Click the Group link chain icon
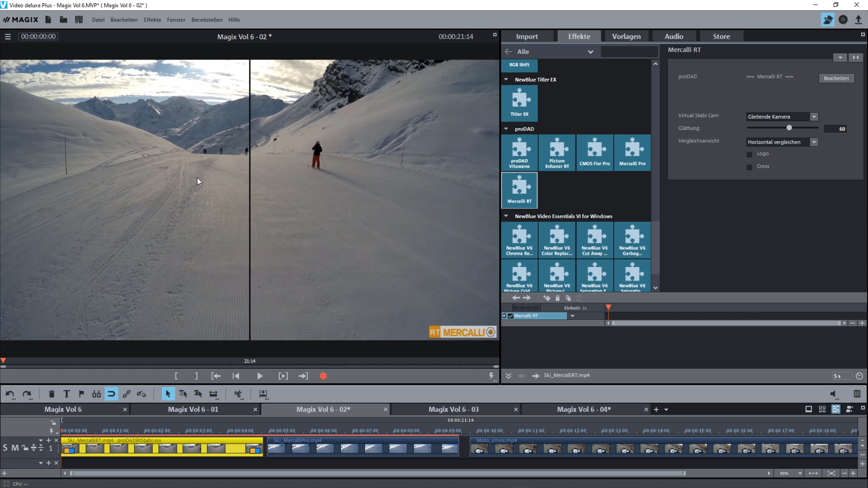 point(127,394)
